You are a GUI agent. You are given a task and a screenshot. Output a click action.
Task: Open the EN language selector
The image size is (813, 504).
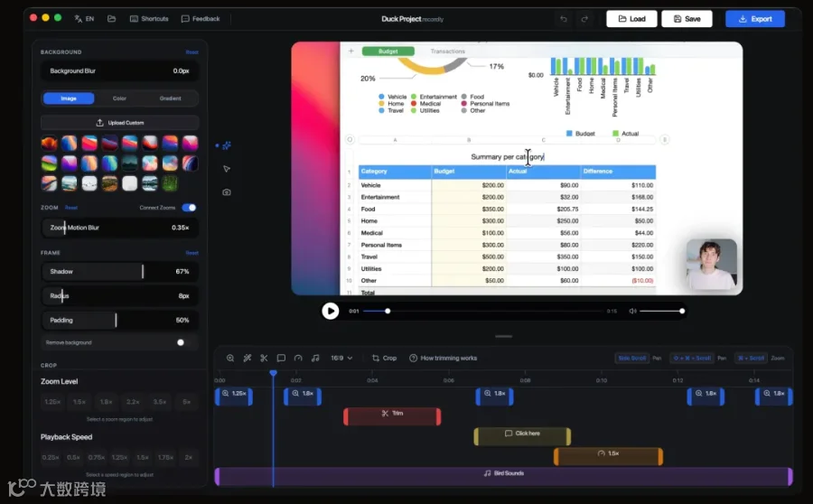click(x=84, y=19)
